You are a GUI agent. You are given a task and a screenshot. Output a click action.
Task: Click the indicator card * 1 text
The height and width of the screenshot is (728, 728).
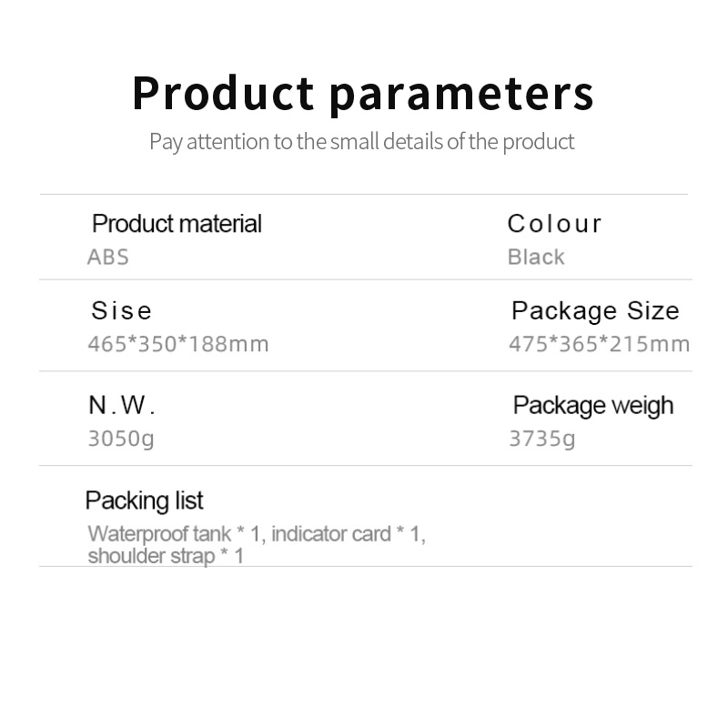click(x=349, y=534)
